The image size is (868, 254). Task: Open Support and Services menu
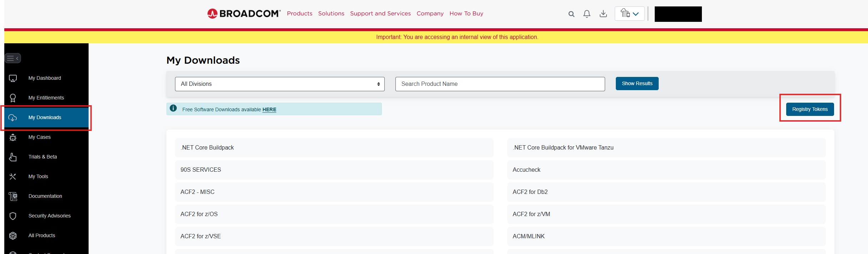click(380, 14)
